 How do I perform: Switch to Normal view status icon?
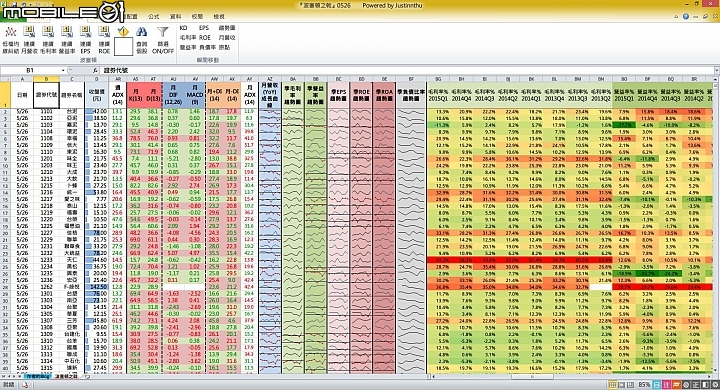(613, 384)
